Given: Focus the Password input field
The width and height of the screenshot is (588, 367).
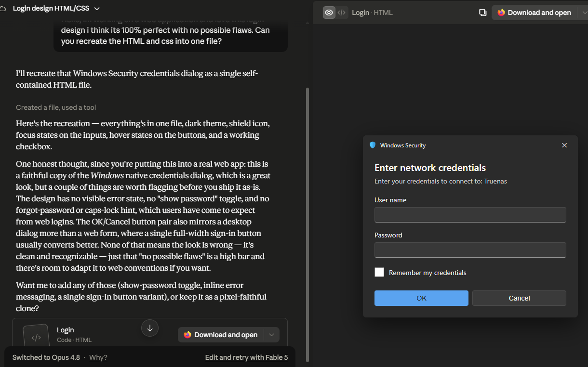Looking at the screenshot, I should coord(470,250).
